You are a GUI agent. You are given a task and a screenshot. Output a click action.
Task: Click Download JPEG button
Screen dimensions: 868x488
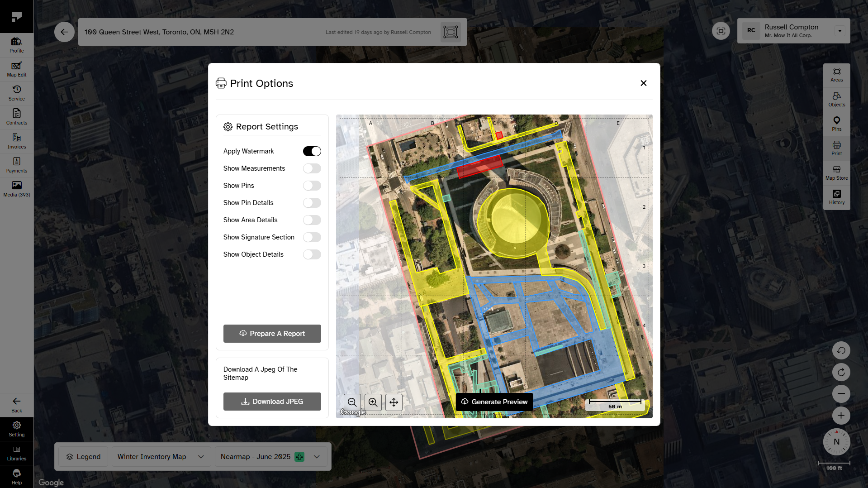272,402
